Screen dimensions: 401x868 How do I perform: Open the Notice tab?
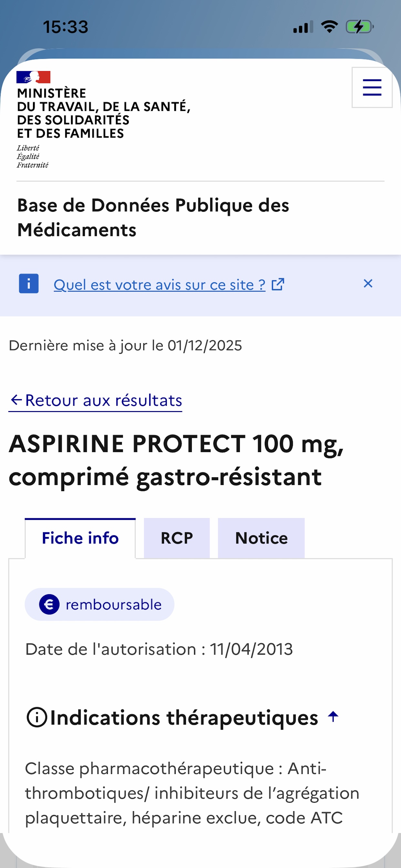261,538
